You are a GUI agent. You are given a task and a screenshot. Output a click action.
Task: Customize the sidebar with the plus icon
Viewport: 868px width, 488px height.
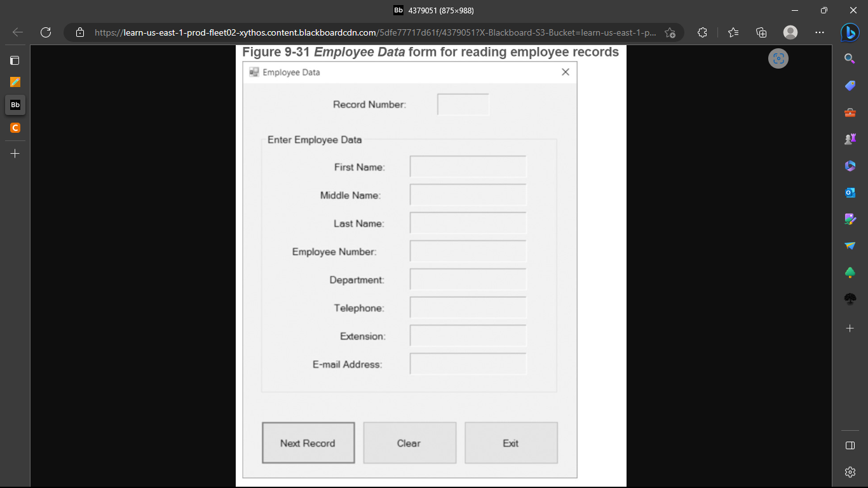pyautogui.click(x=850, y=329)
